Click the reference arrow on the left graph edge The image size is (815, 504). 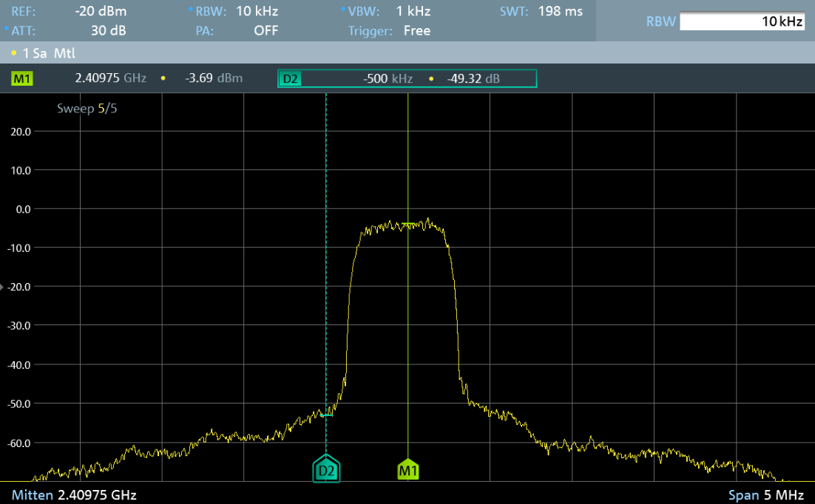(x=2, y=287)
